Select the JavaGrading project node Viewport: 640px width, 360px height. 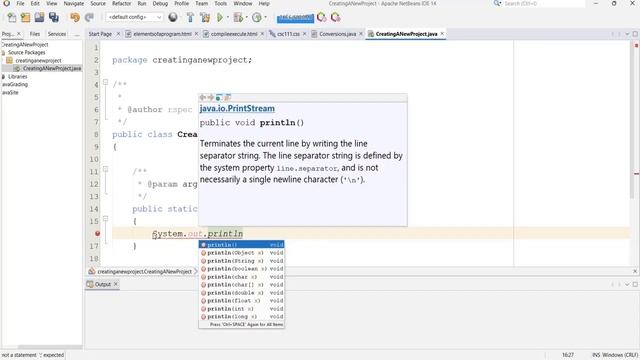14,84
